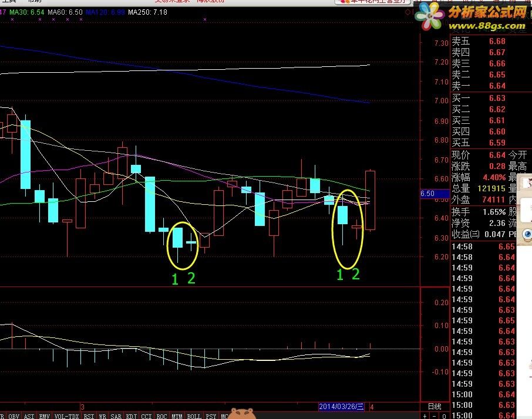Click the 现价 6.64 value
The height and width of the screenshot is (419, 532).
497,156
